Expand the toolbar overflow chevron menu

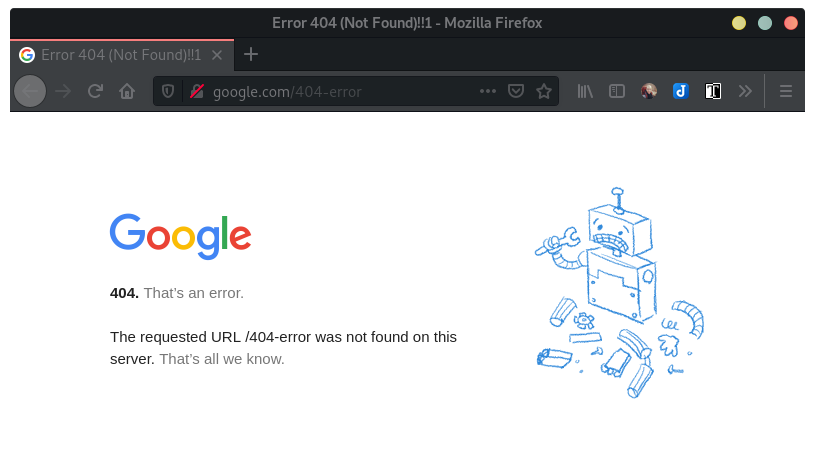point(745,91)
